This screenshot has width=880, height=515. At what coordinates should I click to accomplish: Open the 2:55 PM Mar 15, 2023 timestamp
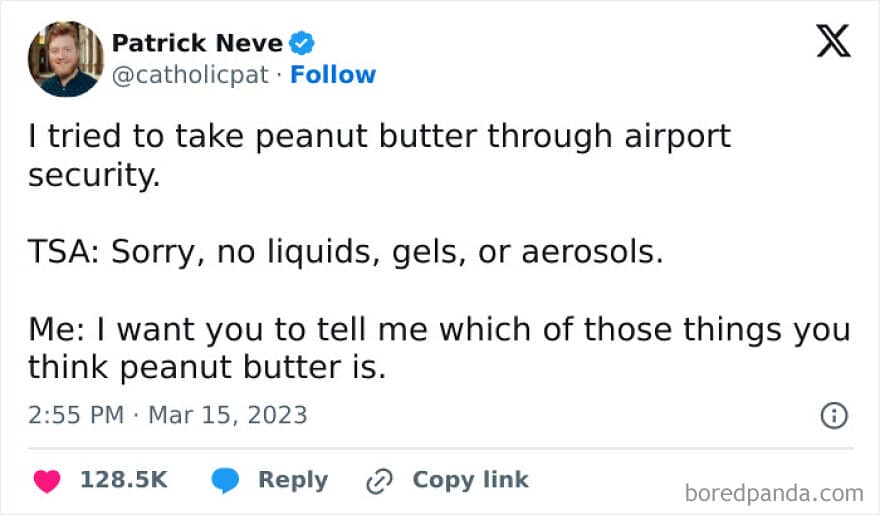[168, 415]
